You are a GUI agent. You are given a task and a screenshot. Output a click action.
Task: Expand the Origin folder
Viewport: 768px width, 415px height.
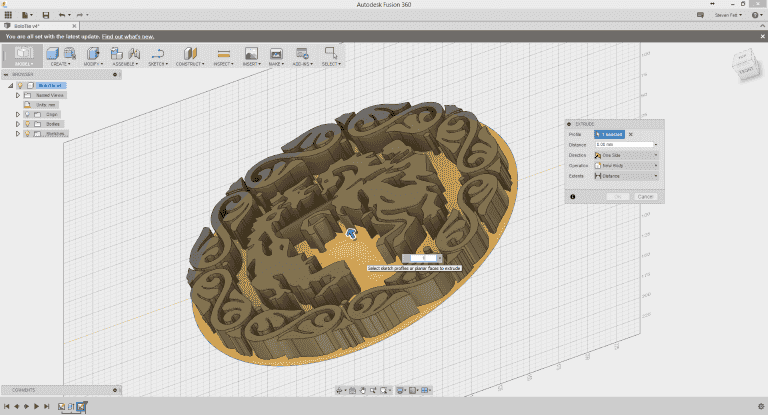coord(18,114)
